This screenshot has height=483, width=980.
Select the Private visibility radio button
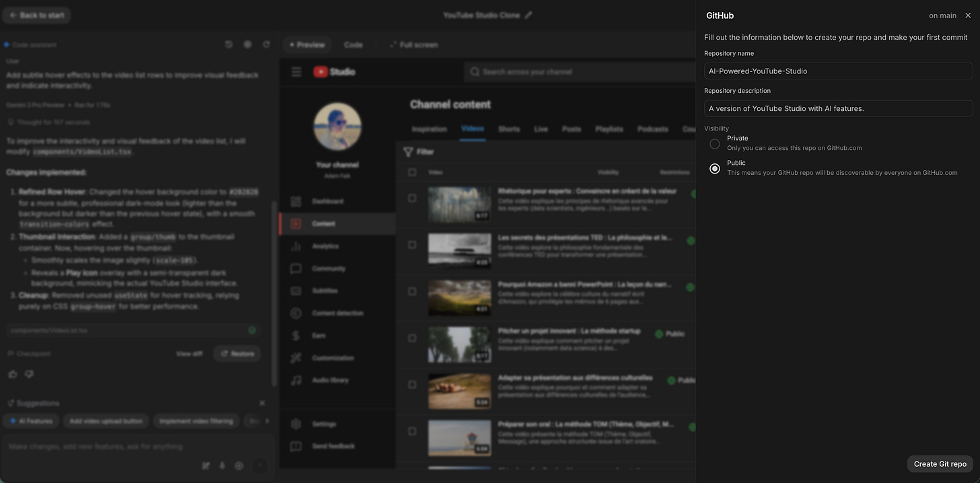[x=714, y=143]
